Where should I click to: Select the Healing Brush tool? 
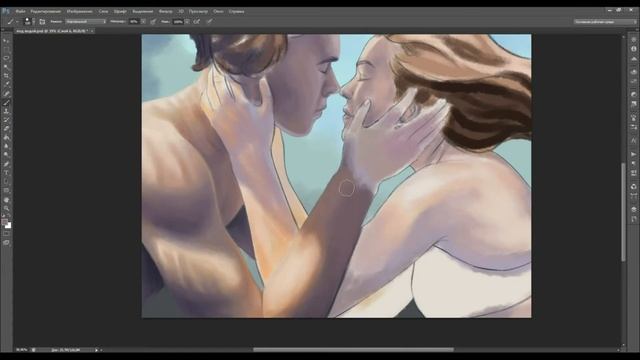[6, 93]
